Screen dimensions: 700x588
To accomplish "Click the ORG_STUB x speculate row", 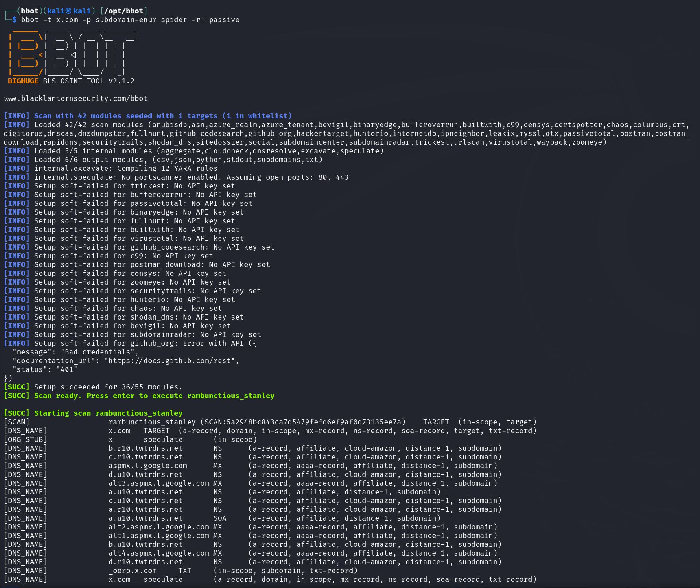I will tap(130, 439).
